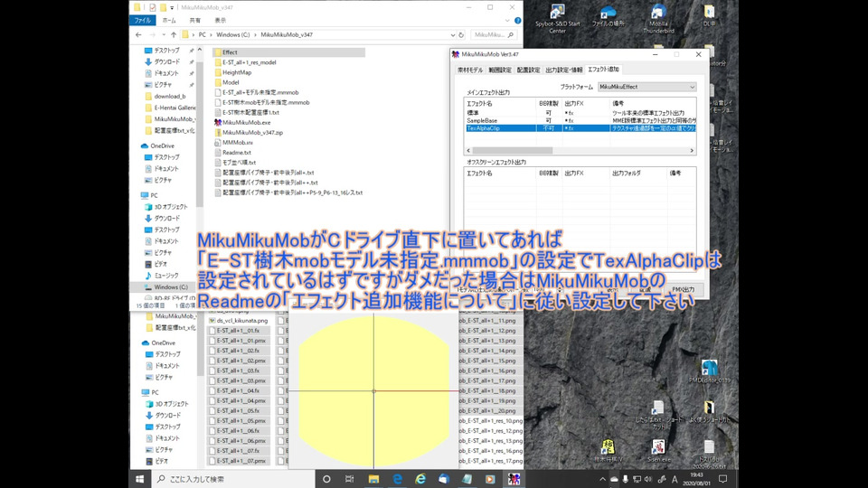The width and height of the screenshot is (868, 488).
Task: Select ds_vcl_kikunata.png in the rear Explorer window
Action: tap(238, 320)
